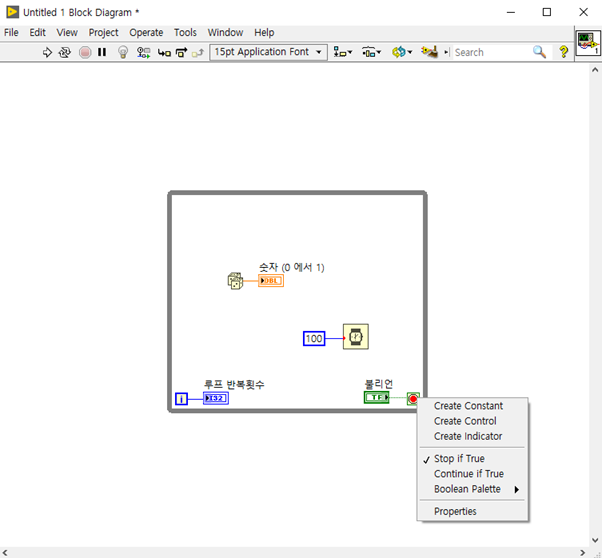Click Run Continuously button
602x558 pixels.
64,52
